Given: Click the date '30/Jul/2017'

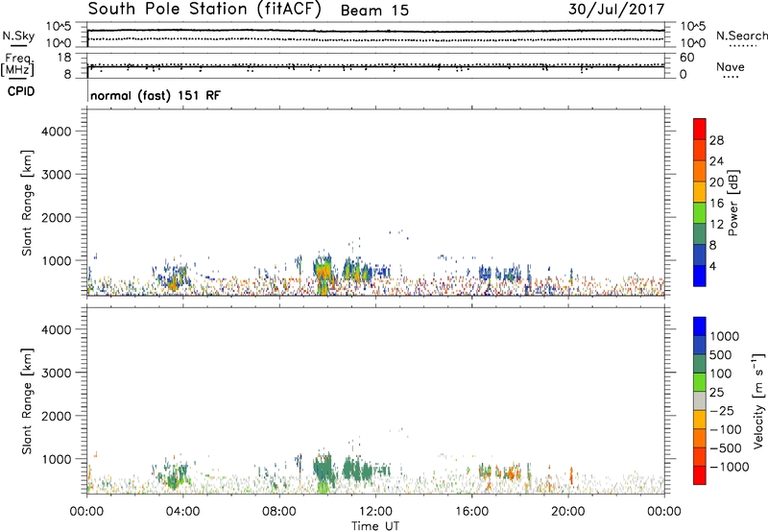Looking at the screenshot, I should [x=616, y=10].
